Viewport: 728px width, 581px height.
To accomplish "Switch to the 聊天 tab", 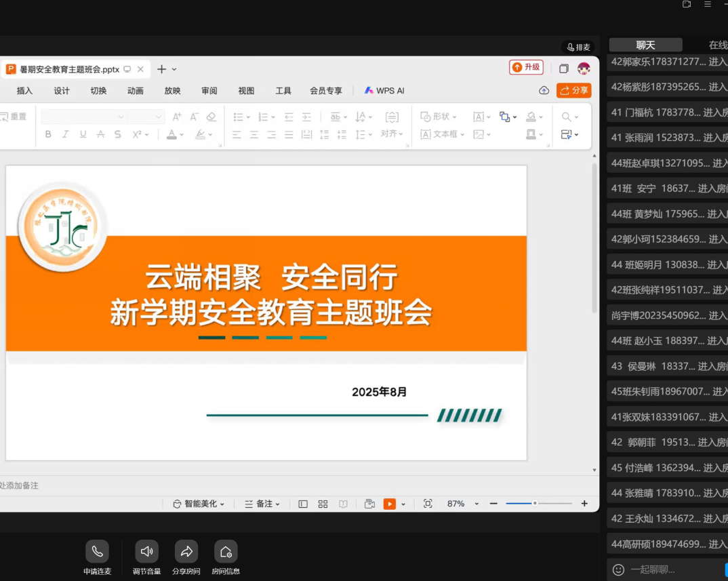I will click(x=645, y=45).
